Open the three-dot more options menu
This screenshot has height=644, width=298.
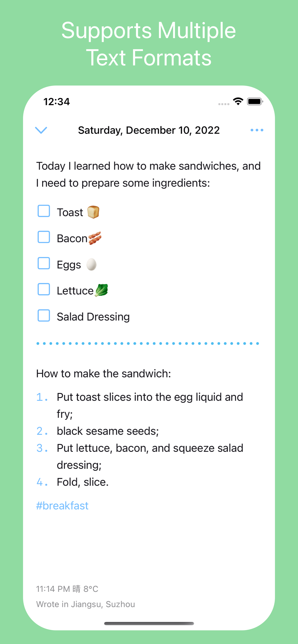(x=257, y=130)
